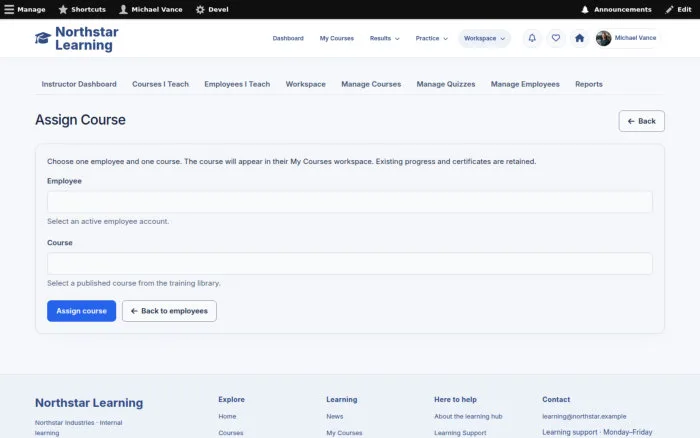700x438 pixels.
Task: Open My Courses in top navigation
Action: point(337,38)
